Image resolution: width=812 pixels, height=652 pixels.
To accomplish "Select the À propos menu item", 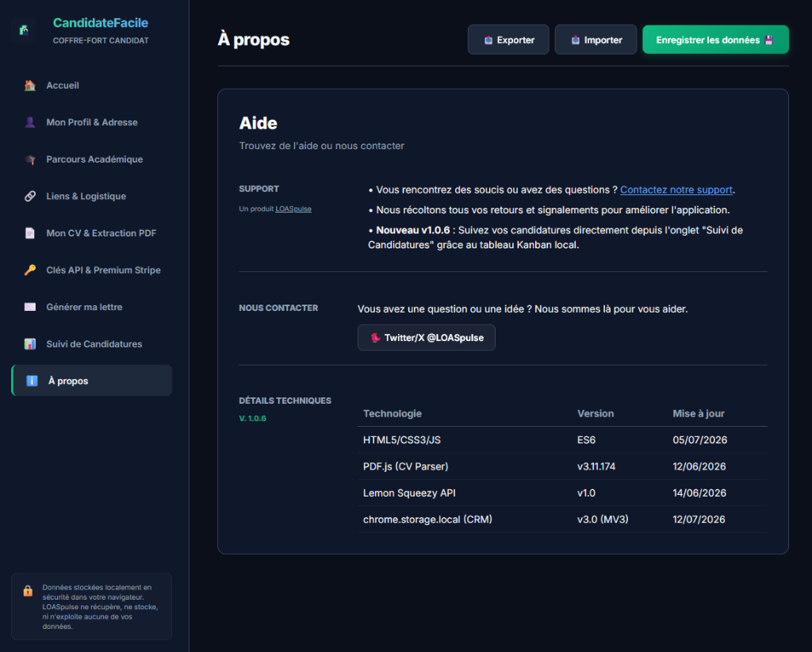I will coord(92,381).
